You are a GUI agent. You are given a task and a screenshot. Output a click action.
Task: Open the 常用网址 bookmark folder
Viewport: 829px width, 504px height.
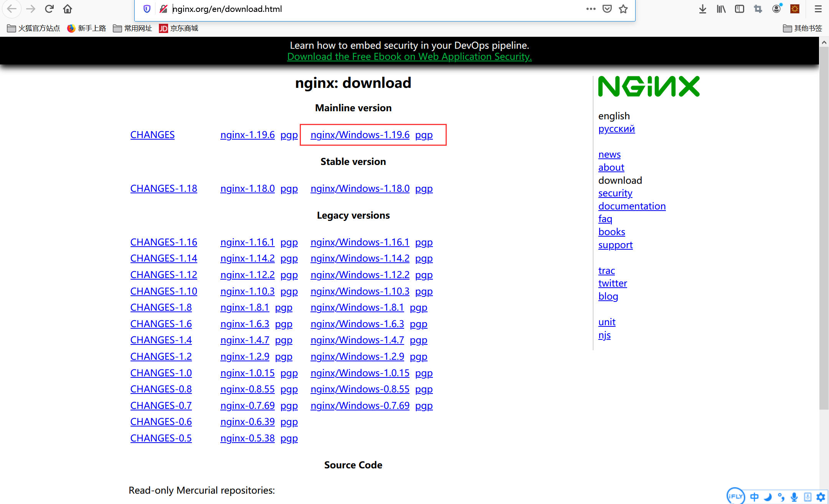[133, 28]
